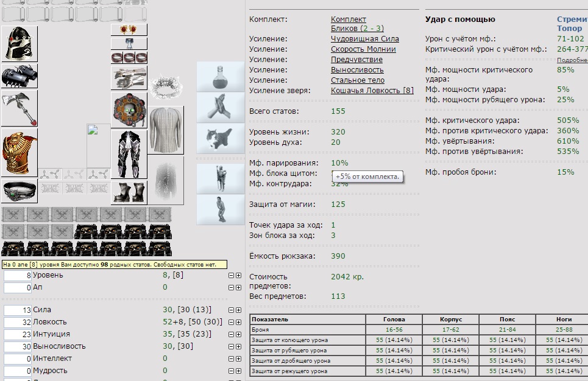The height and width of the screenshot is (381, 588).
Task: Open the Стальное тело link
Action: 358,80
